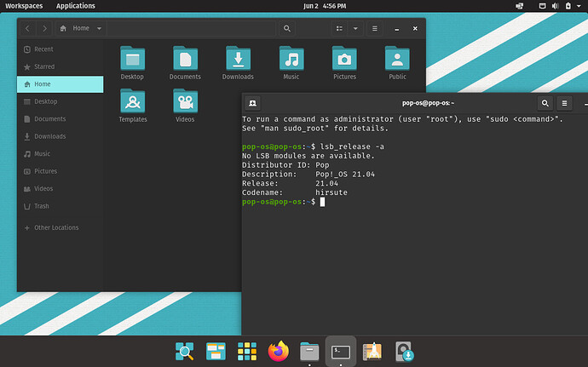Open Pop!_Shop rocket icon in dock

372,352
